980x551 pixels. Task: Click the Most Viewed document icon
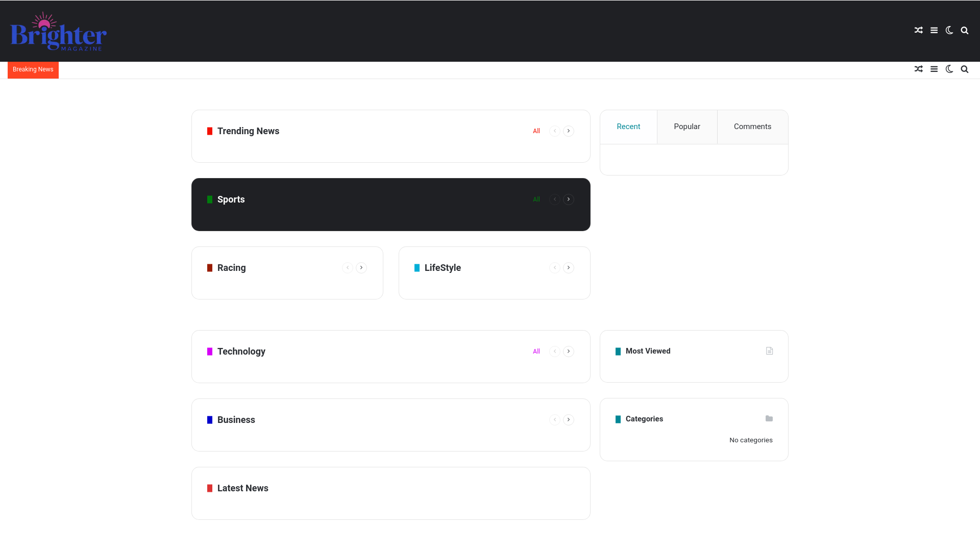pos(769,351)
